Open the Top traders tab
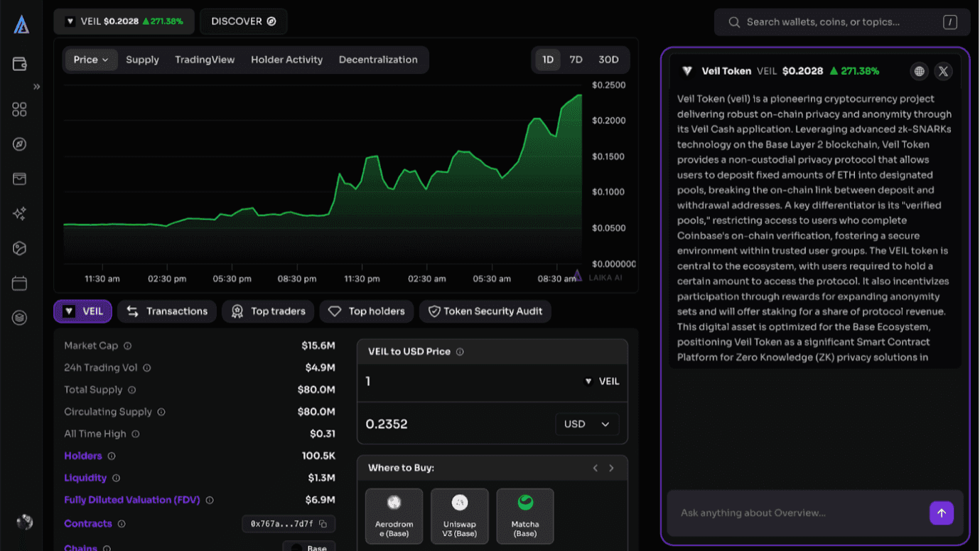Screen dimensions: 980x551 pos(268,311)
